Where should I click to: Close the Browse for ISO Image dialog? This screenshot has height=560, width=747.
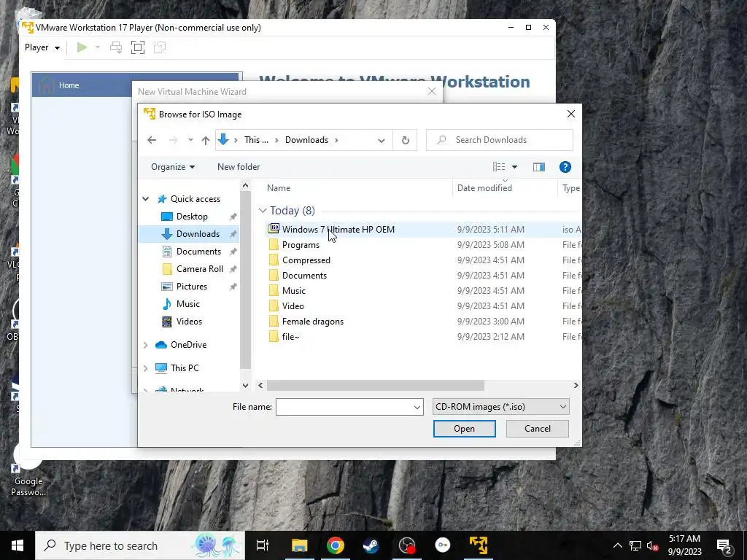click(570, 114)
